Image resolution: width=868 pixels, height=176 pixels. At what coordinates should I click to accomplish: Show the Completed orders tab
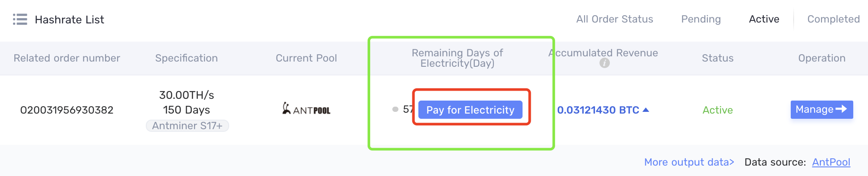[833, 19]
